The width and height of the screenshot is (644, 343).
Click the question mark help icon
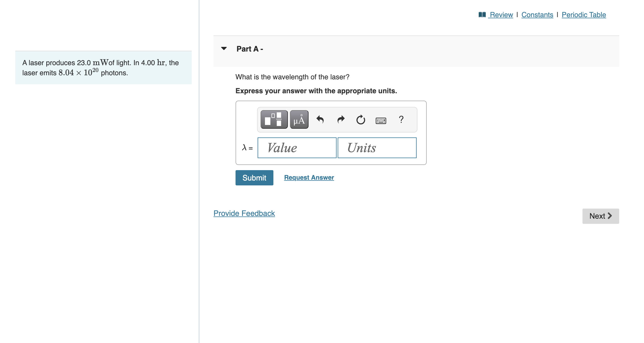pyautogui.click(x=401, y=119)
